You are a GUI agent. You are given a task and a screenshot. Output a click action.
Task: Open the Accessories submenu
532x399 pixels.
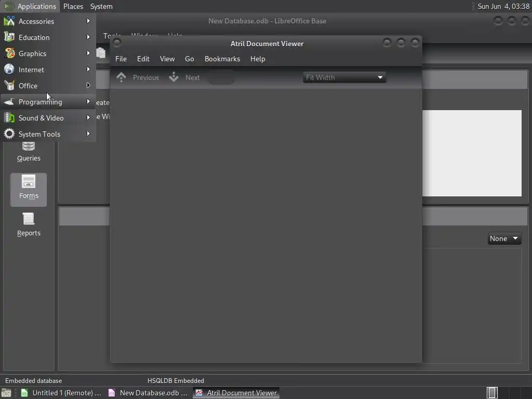pos(48,21)
